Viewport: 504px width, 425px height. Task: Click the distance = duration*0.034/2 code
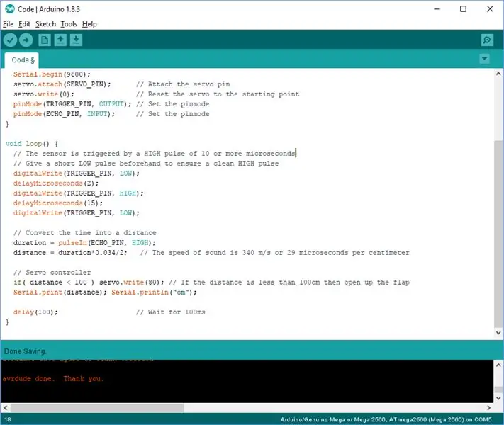(70, 252)
